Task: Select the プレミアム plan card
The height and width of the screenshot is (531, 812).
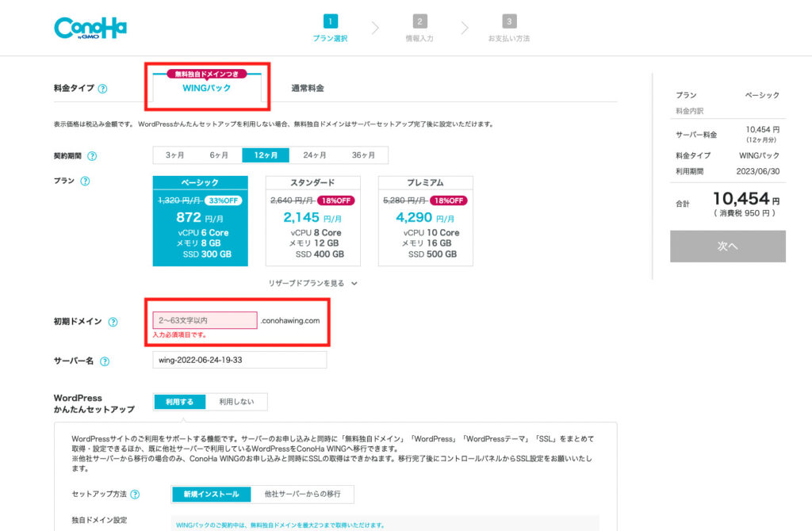Action: point(426,221)
